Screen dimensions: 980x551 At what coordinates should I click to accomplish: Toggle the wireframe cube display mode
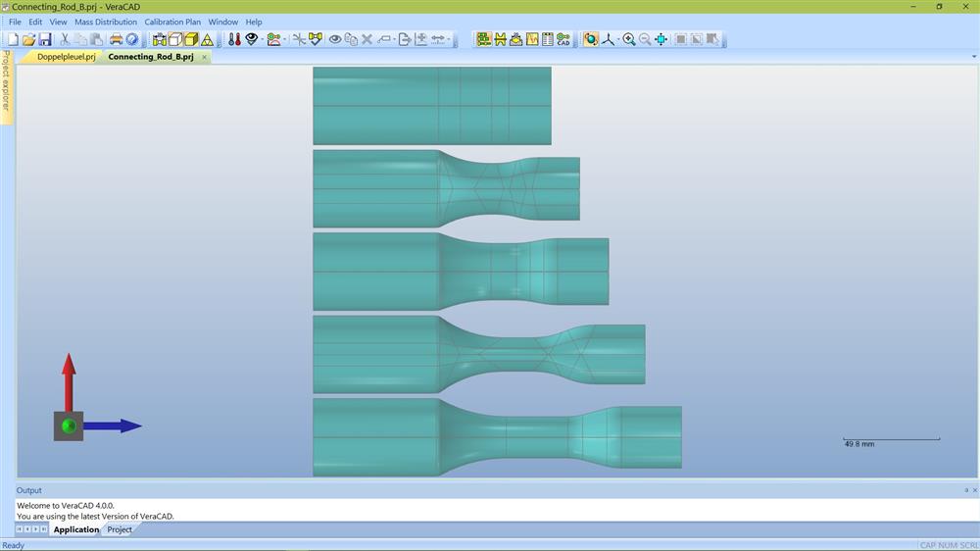(175, 39)
